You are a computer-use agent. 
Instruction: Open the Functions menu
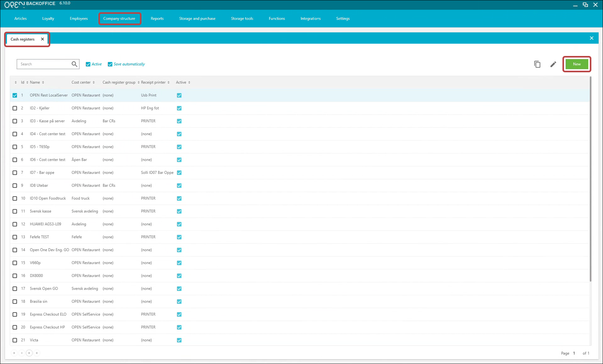(277, 19)
